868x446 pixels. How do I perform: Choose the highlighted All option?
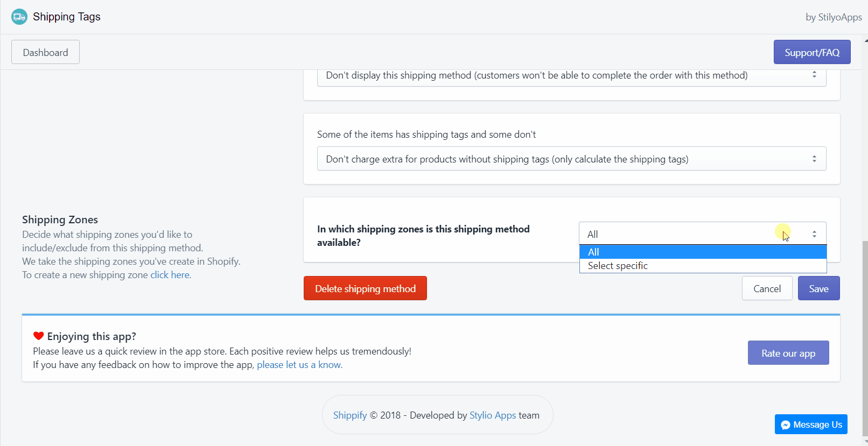[x=703, y=252]
